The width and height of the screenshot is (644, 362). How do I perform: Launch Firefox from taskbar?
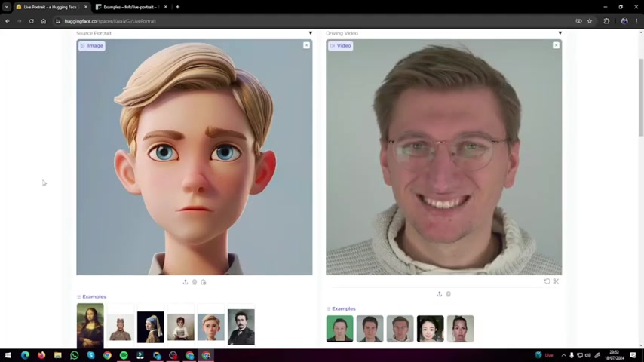[41, 355]
